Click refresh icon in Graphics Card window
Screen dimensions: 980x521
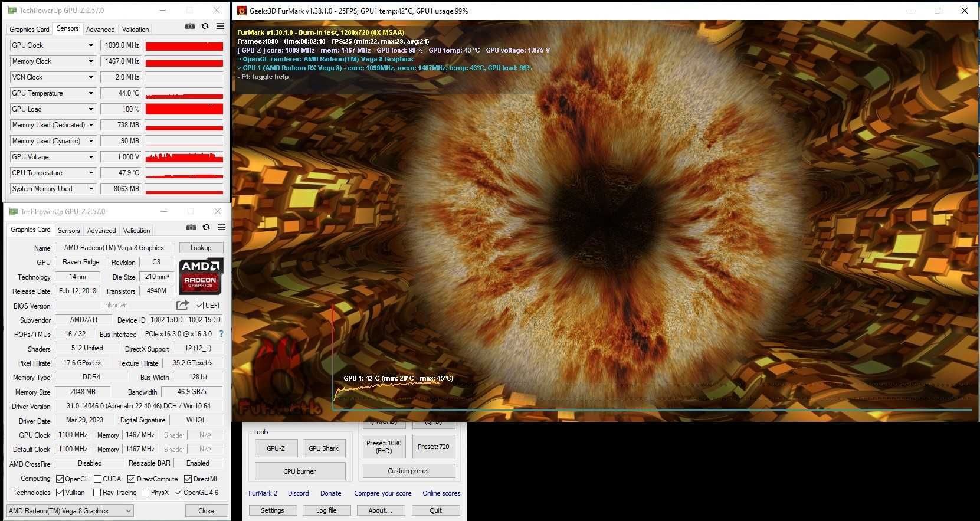pos(206,227)
